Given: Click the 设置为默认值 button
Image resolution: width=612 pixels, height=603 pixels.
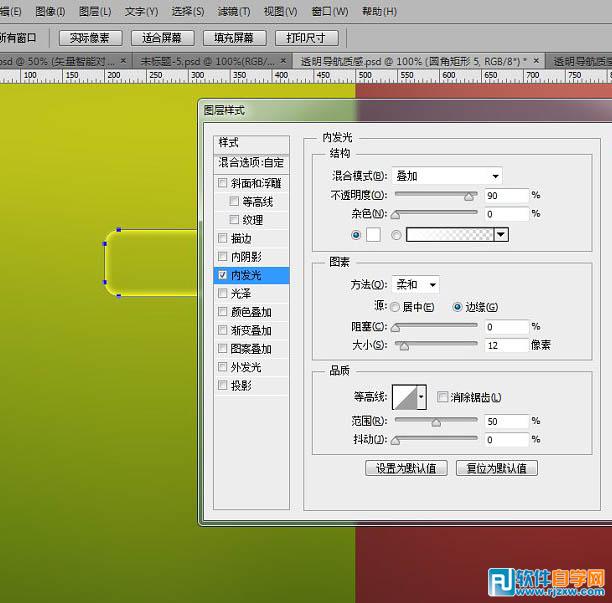Looking at the screenshot, I should point(406,468).
